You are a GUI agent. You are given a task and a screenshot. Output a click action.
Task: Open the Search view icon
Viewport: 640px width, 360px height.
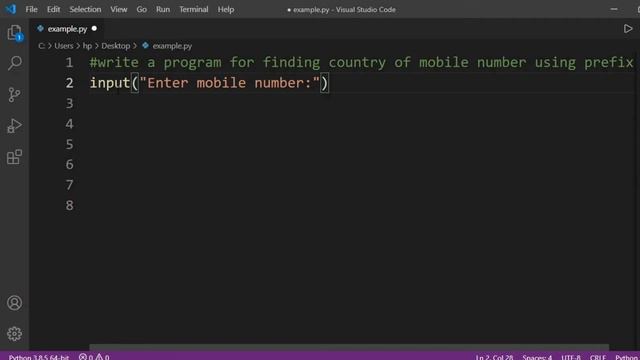[15, 63]
